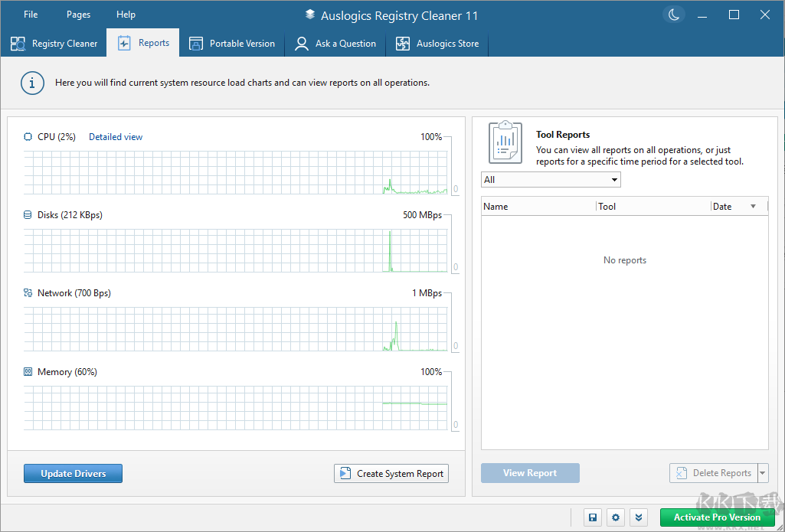This screenshot has width=785, height=532.
Task: Switch to the Registry Cleaner tab
Action: [54, 44]
